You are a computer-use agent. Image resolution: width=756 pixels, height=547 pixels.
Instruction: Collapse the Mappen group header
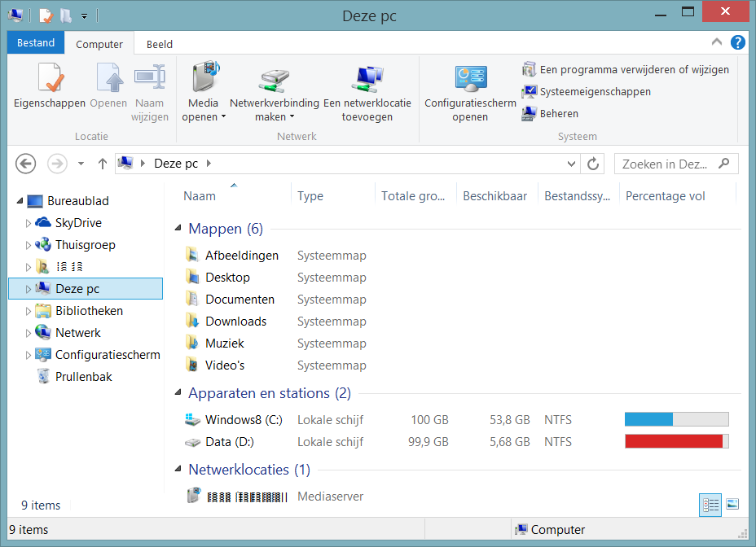coord(179,230)
